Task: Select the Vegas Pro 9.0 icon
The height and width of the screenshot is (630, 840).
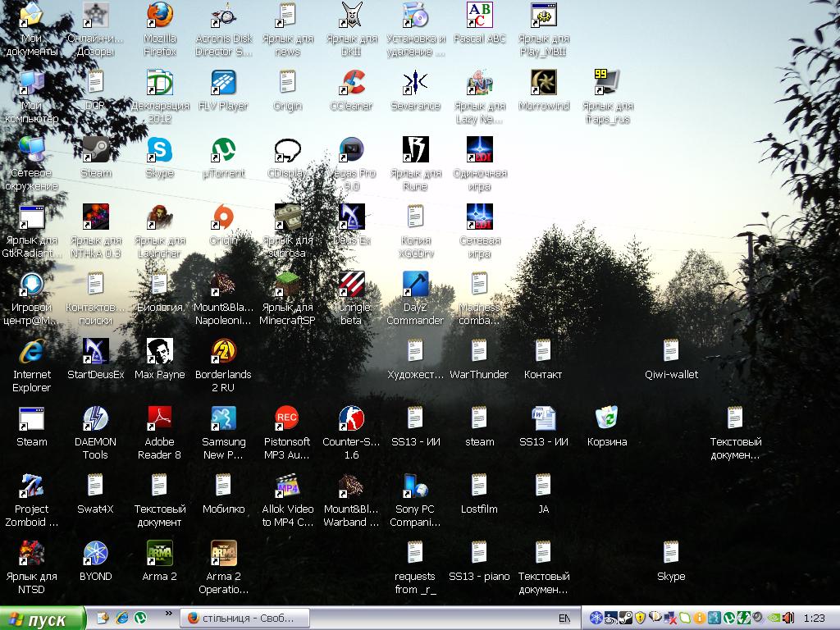Action: pos(351,164)
